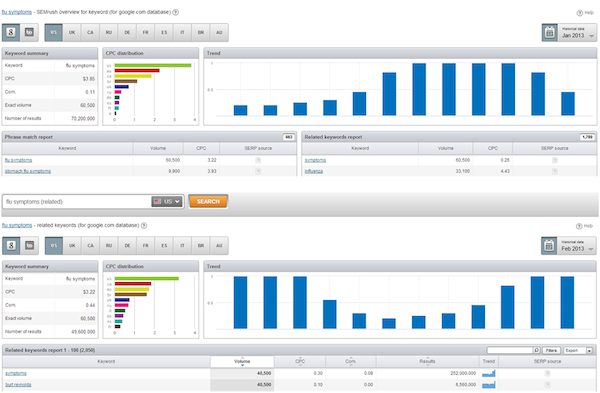This screenshot has width=600, height=393.
Task: Click question-mark icon beside 'related keywords' title
Action: point(144,225)
